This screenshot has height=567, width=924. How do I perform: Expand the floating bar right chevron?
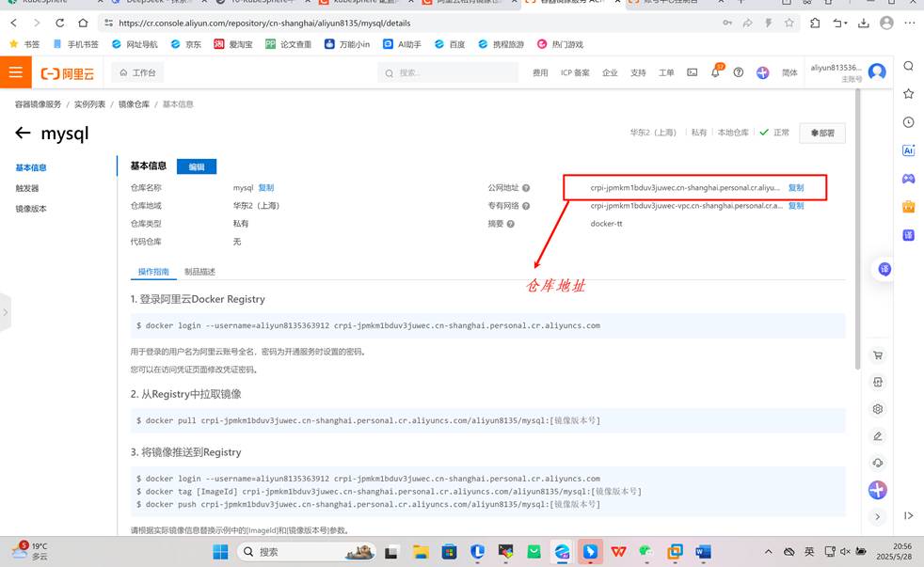coord(878,516)
